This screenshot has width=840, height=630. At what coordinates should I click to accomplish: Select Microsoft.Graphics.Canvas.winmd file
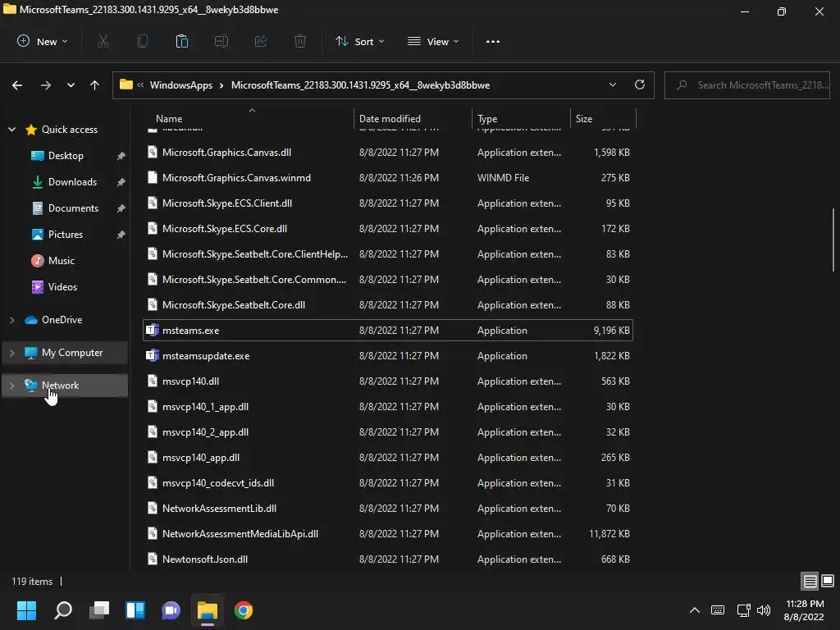388,178
